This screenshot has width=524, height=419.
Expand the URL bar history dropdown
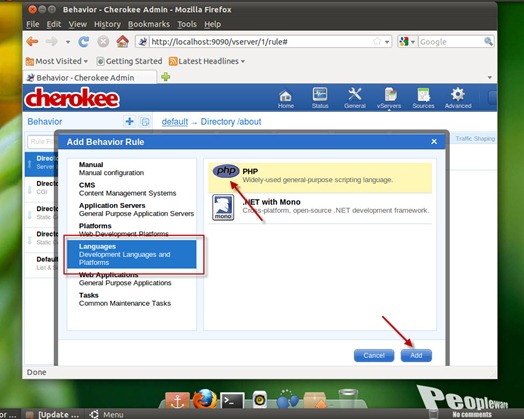pos(387,42)
